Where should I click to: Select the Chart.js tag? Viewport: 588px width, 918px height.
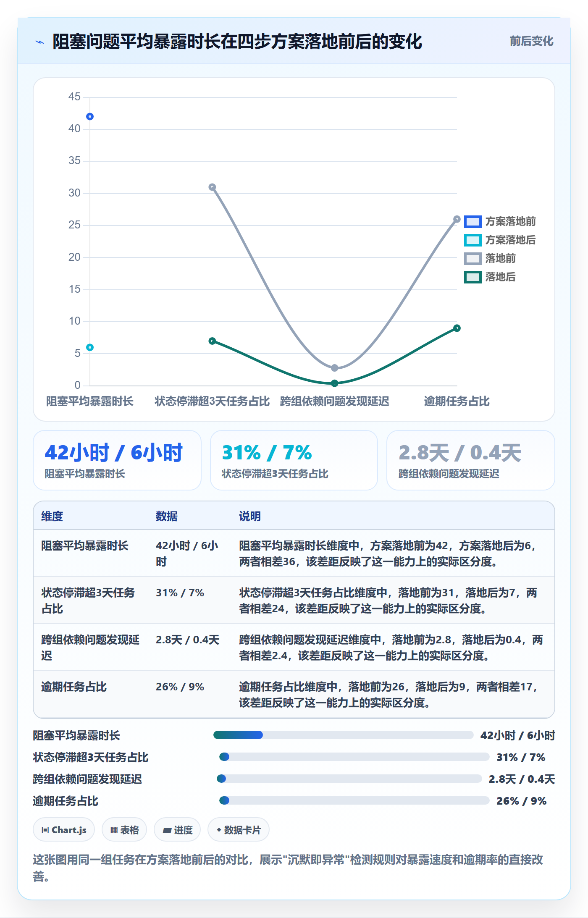pos(64,830)
